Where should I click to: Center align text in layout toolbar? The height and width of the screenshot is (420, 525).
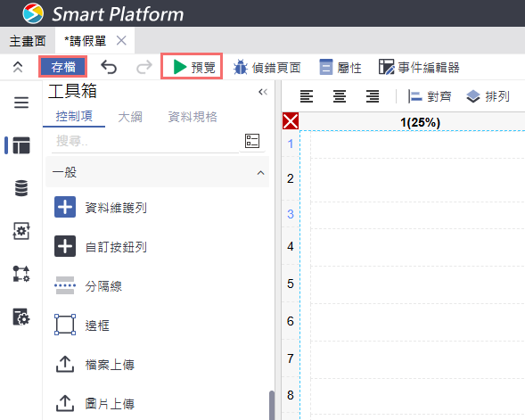[340, 96]
